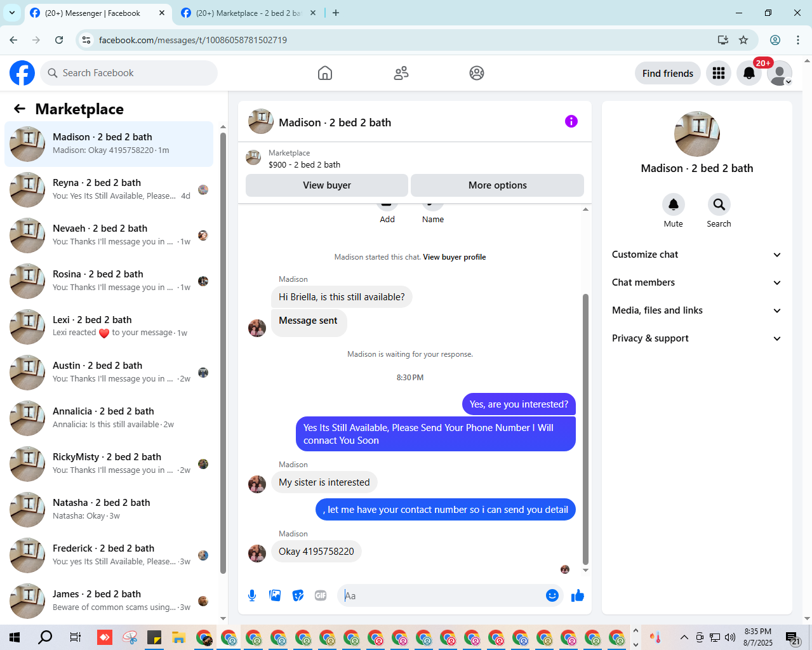The width and height of the screenshot is (812, 650).
Task: Click the View buyer button
Action: (x=327, y=185)
